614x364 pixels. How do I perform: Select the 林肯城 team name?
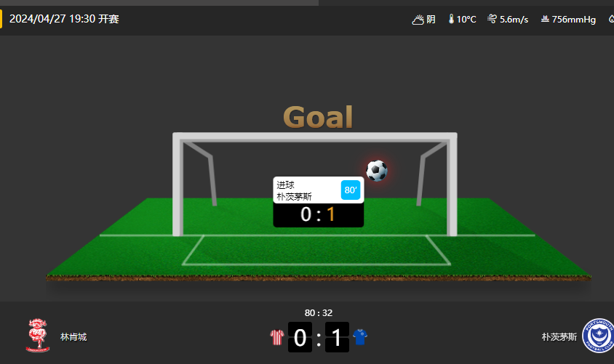click(x=73, y=337)
